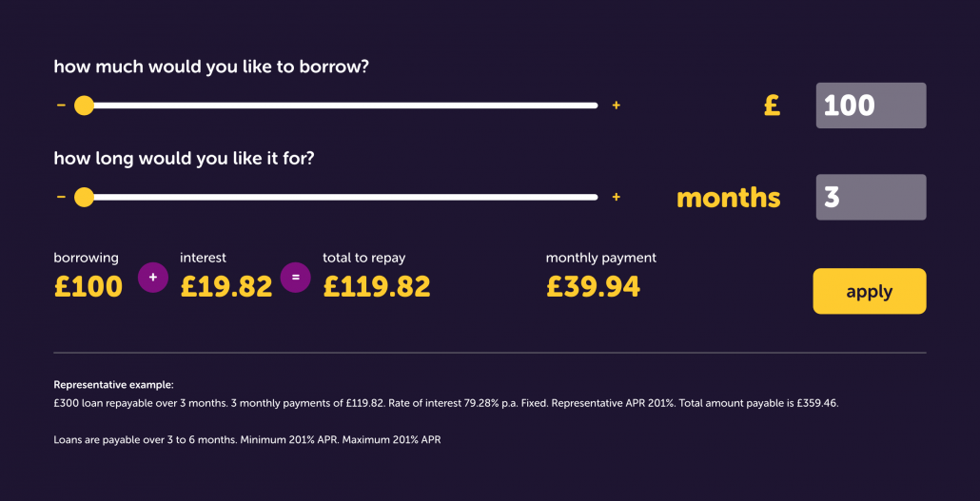Viewport: 980px width, 501px height.
Task: Click the purple equals circle icon
Action: click(296, 277)
